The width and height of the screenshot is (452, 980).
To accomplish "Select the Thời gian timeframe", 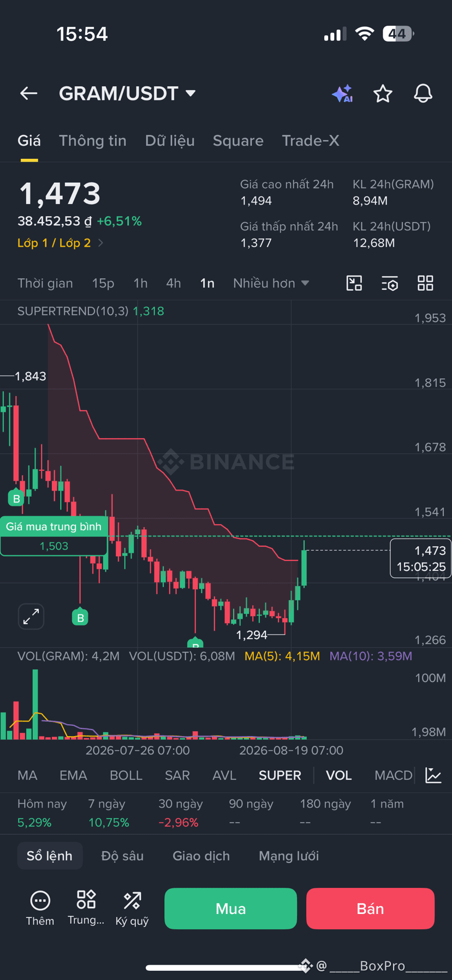I will coord(45,283).
